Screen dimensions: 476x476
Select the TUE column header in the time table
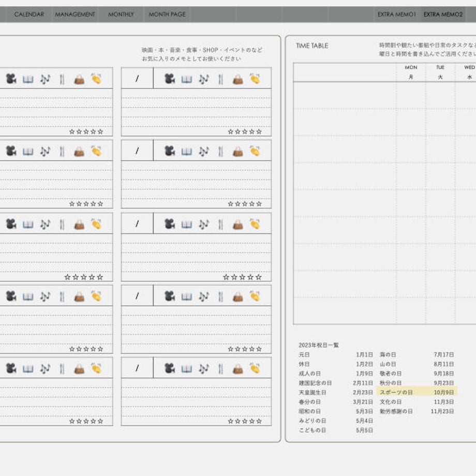coord(440,72)
